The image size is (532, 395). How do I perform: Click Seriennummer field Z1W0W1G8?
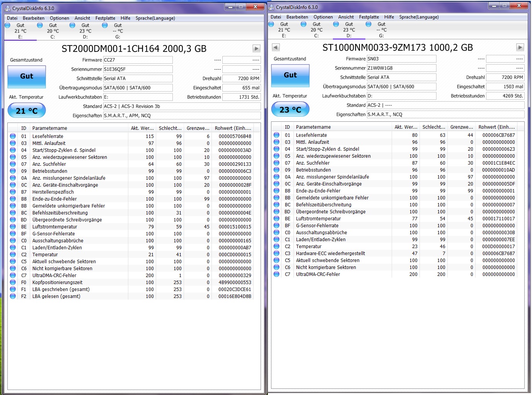[401, 68]
